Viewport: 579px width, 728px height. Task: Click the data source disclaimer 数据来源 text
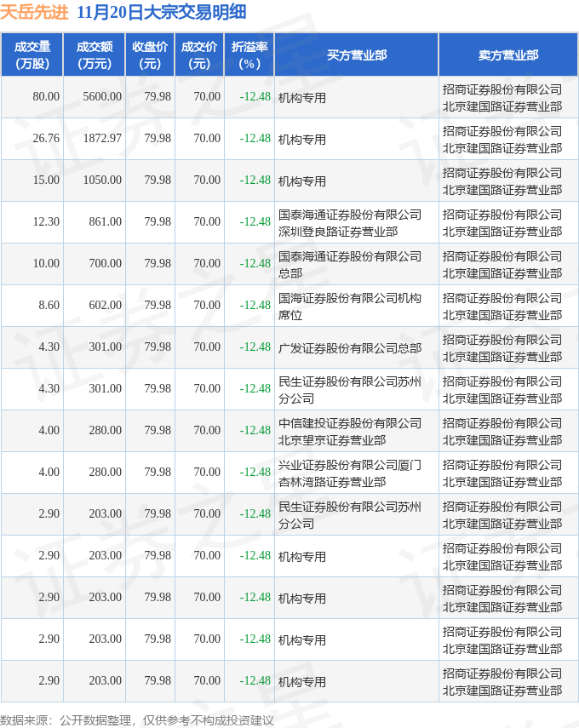point(137,720)
